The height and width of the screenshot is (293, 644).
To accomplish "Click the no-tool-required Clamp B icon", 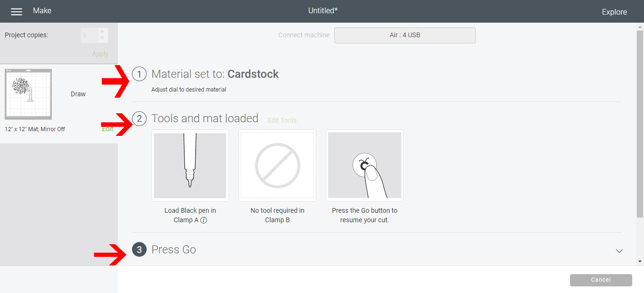I will 277,165.
